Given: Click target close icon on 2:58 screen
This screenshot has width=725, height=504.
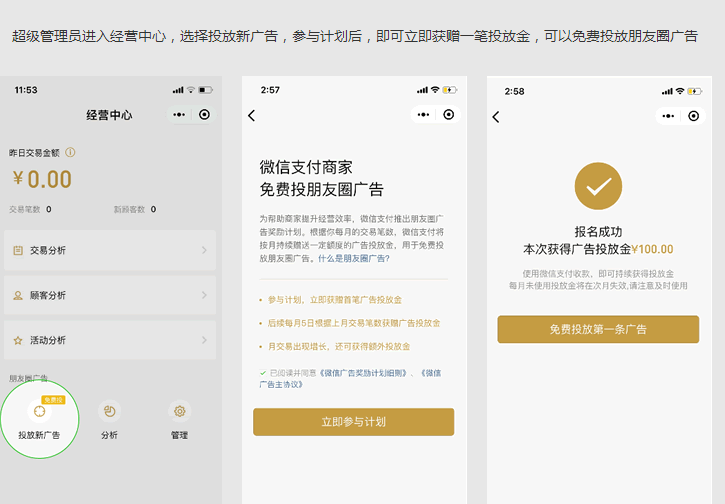Looking at the screenshot, I should point(694,116).
